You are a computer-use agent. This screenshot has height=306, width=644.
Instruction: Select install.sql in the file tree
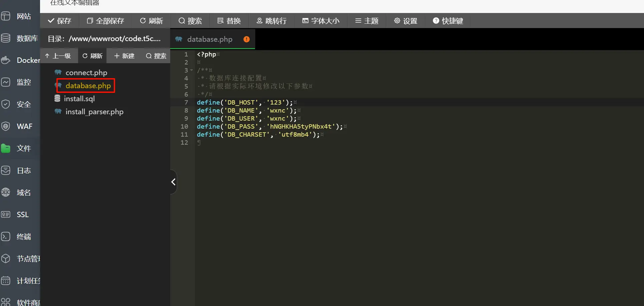pyautogui.click(x=79, y=99)
